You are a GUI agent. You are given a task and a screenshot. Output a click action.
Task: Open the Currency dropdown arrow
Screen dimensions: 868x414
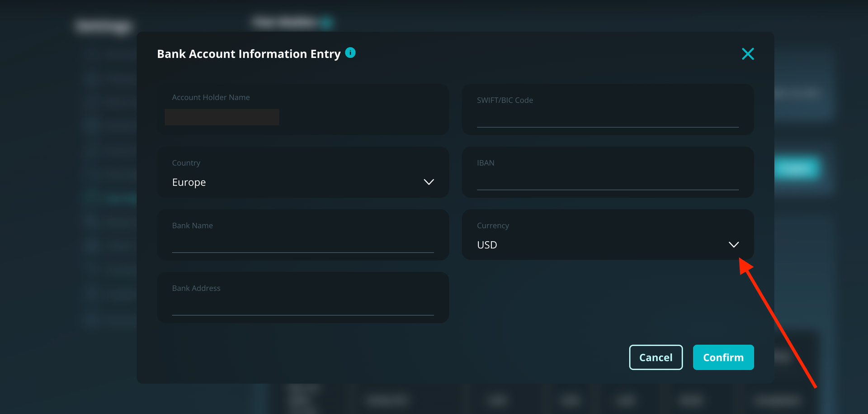pos(733,244)
